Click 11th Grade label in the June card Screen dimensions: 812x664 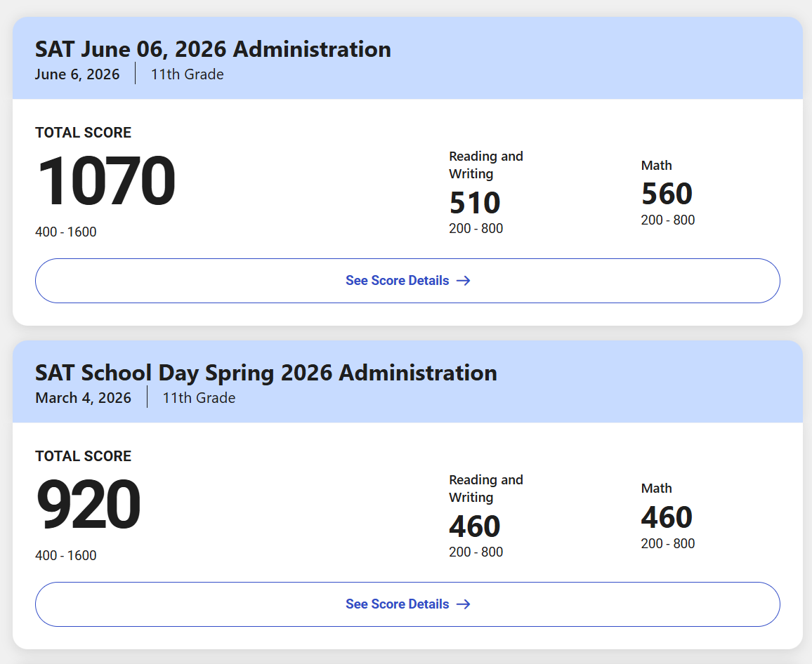click(188, 74)
